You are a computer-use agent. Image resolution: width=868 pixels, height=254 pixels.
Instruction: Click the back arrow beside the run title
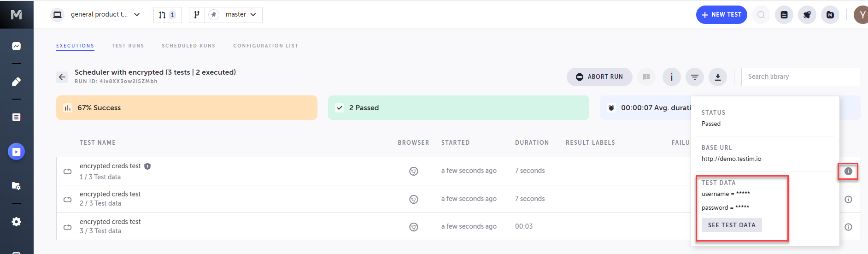point(62,77)
